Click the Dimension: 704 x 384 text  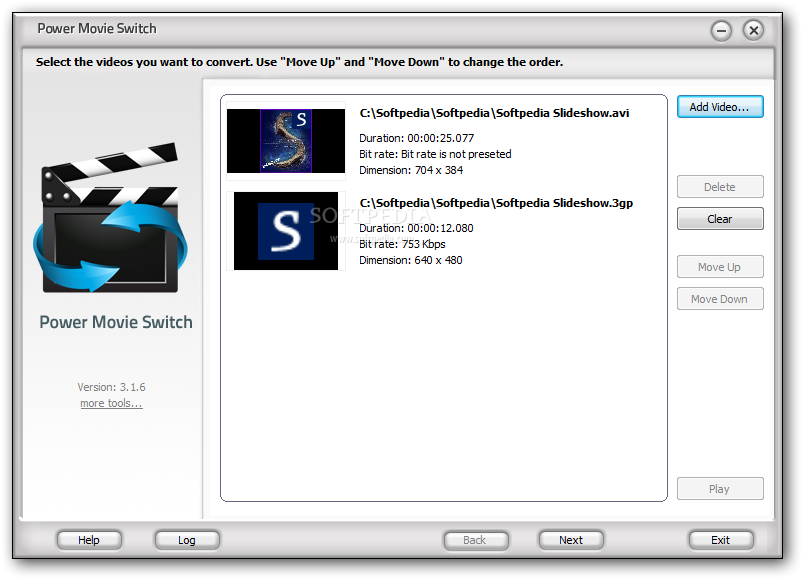(x=411, y=170)
